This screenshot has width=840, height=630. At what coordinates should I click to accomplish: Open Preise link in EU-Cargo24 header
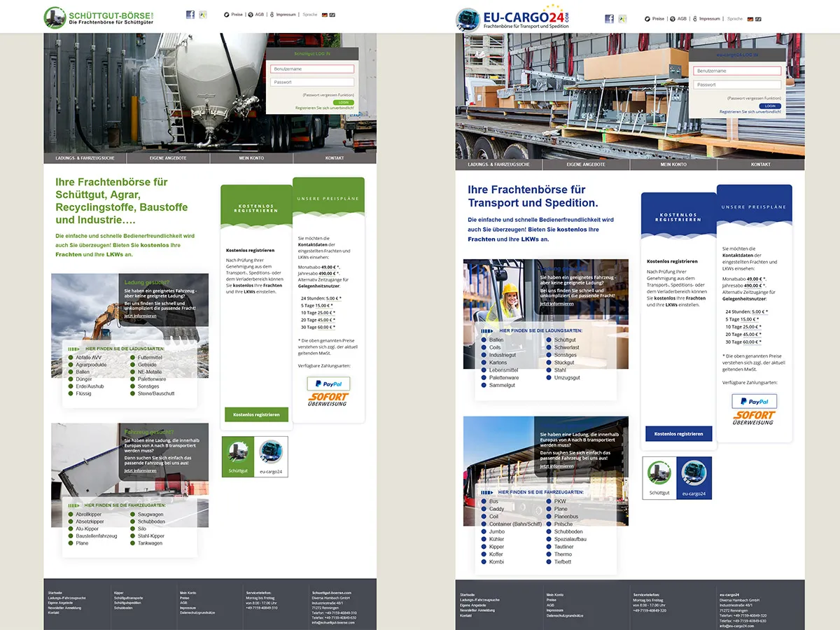pos(658,19)
